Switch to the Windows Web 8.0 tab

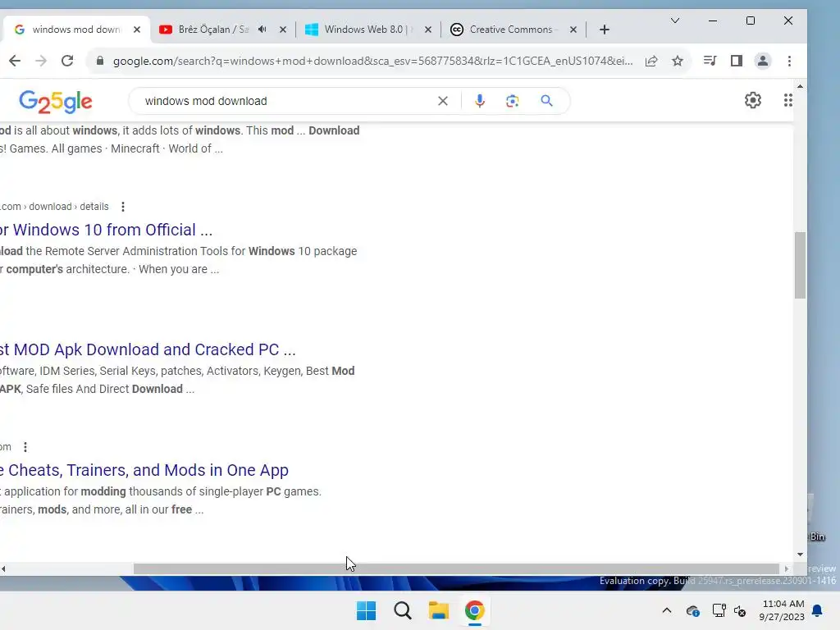(365, 30)
